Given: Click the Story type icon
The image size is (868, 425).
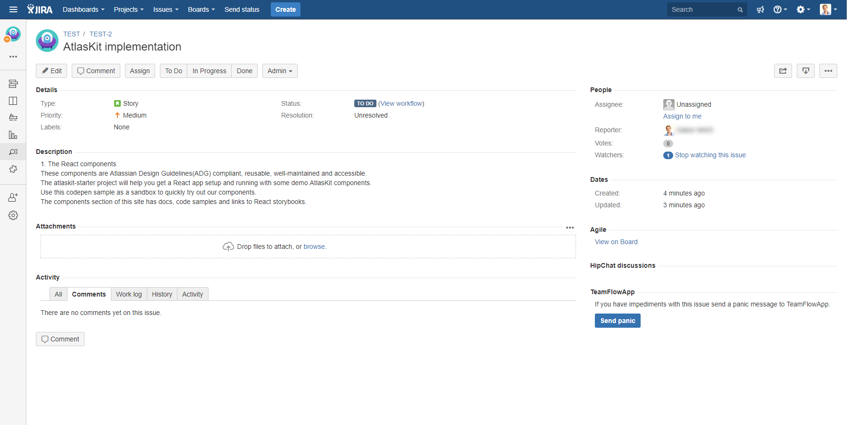Looking at the screenshot, I should click(117, 103).
